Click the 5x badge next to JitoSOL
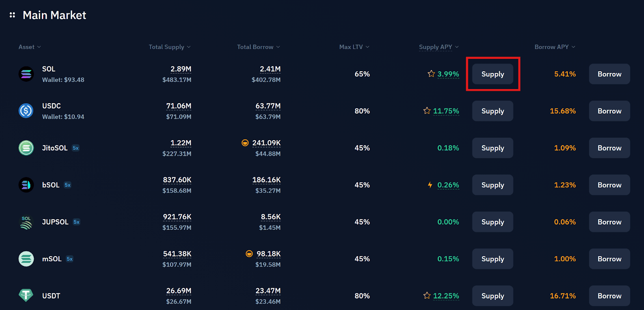This screenshot has height=310, width=644. pyautogui.click(x=76, y=148)
